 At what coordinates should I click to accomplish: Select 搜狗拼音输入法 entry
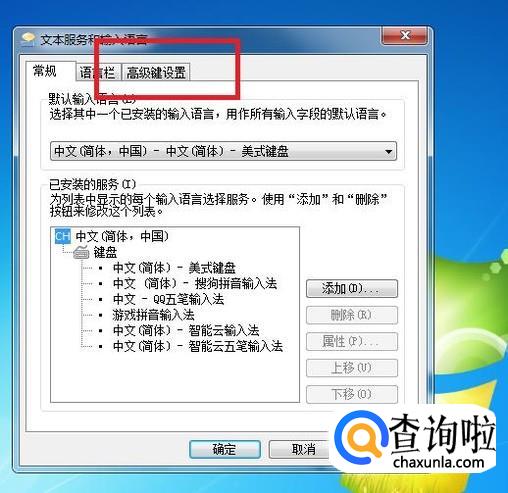195,283
